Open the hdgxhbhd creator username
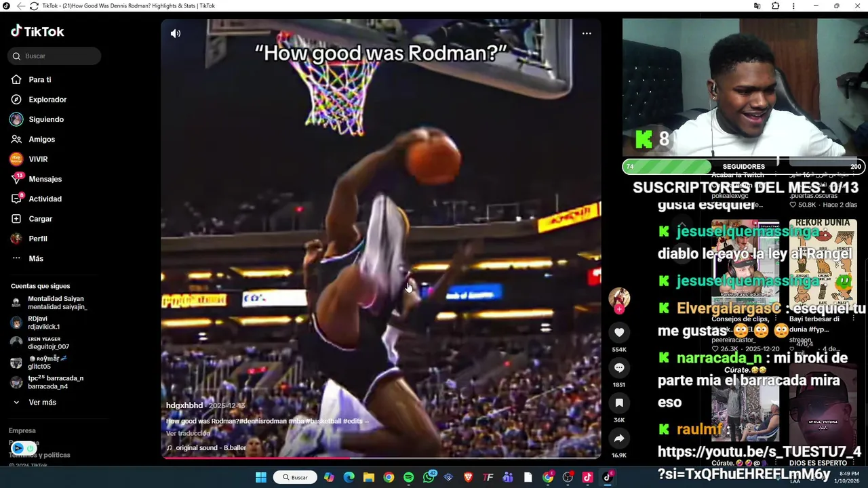This screenshot has width=868, height=488. (184, 405)
